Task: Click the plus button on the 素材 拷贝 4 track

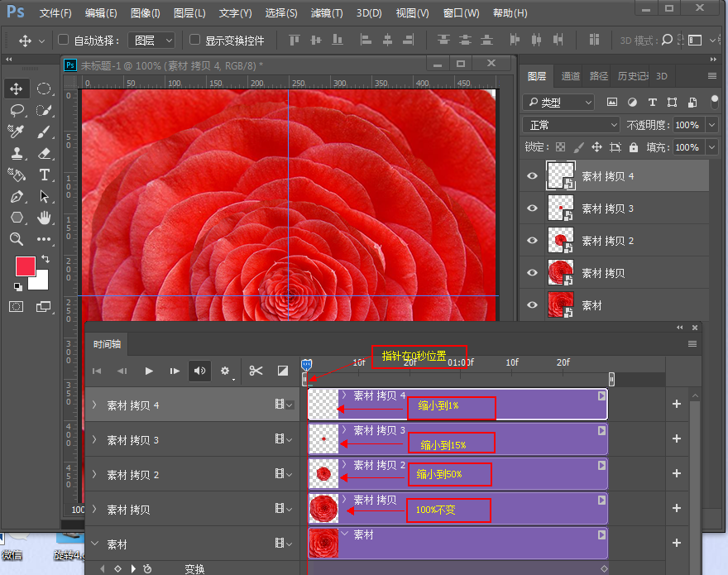Action: click(x=677, y=405)
